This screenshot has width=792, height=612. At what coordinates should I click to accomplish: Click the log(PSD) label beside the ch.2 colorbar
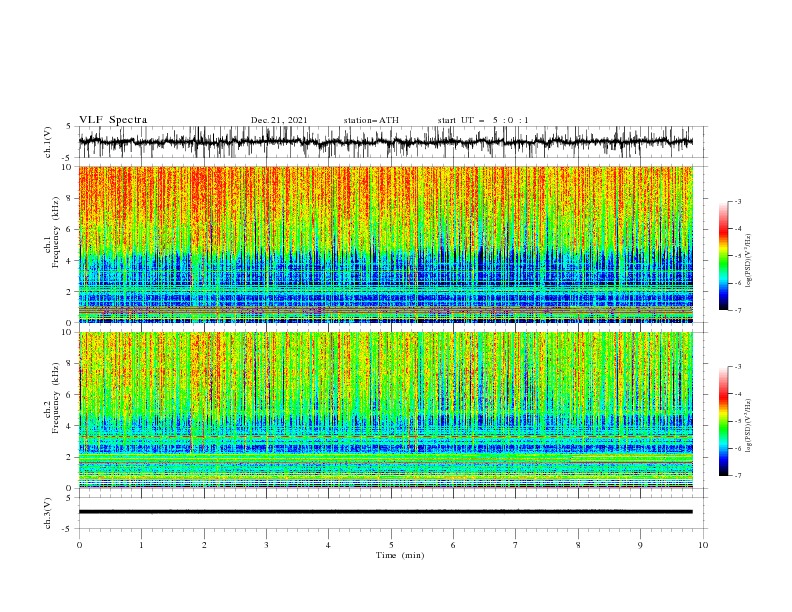click(x=748, y=425)
